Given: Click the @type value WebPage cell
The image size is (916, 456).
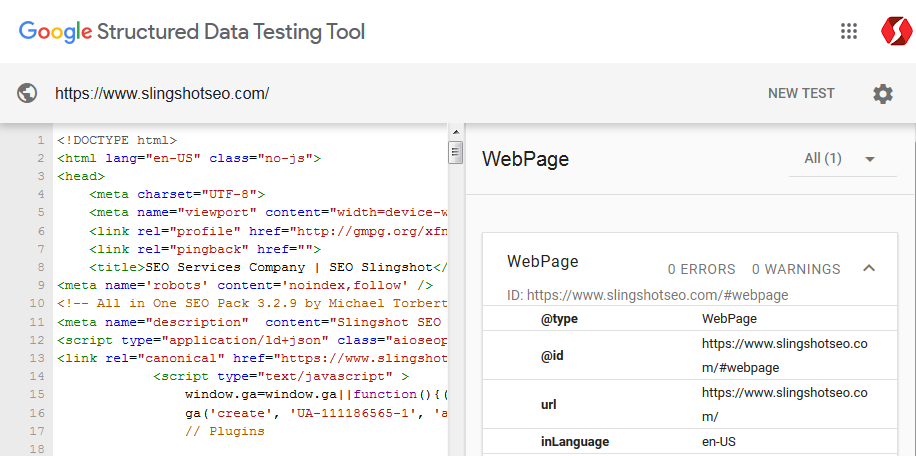Looking at the screenshot, I should [730, 319].
